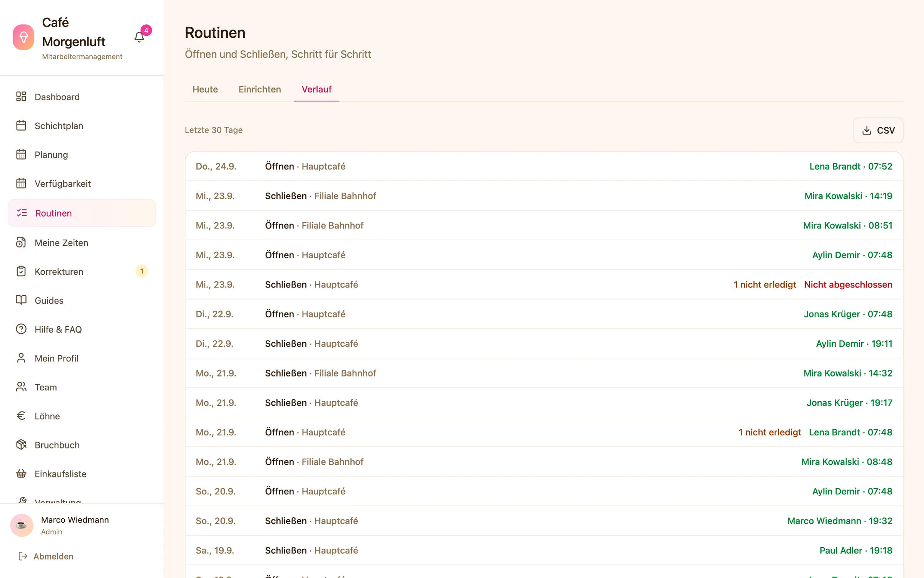Click Mira Kowalski · 08:51 entry
924x578 pixels.
pos(847,225)
